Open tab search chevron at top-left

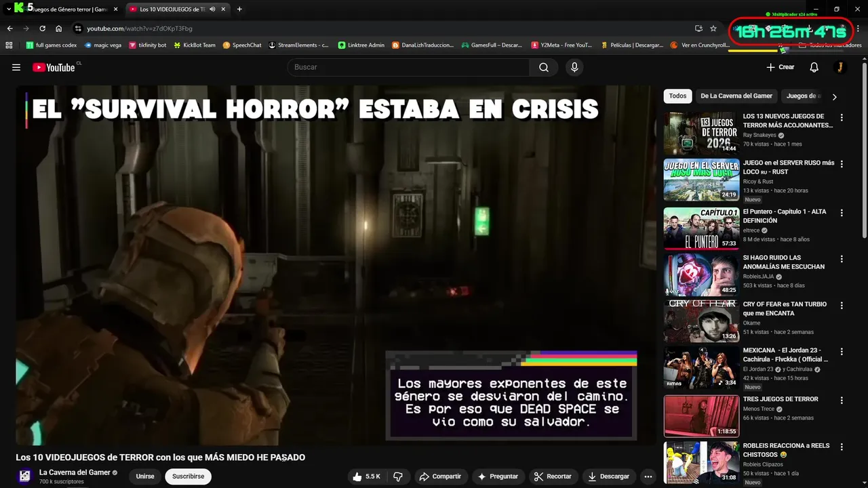[9, 9]
